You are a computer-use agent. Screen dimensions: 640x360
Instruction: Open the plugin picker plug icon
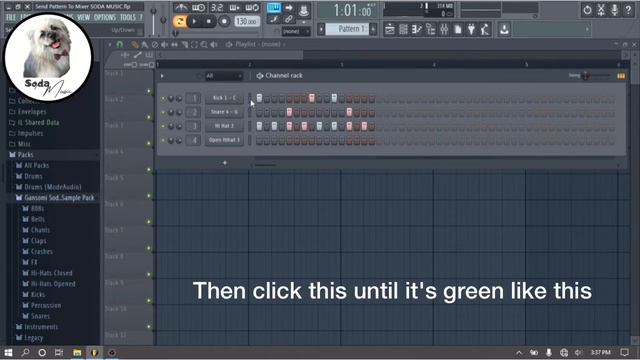coord(471,29)
